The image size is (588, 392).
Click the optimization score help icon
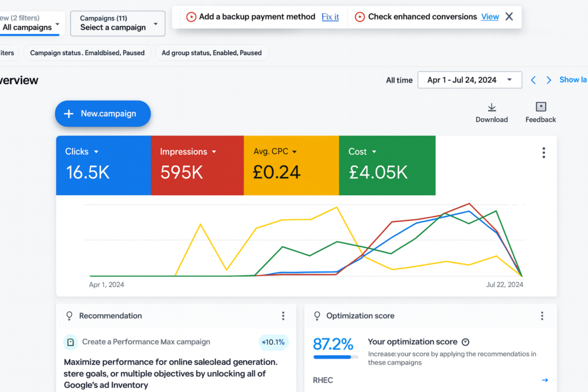tap(466, 342)
